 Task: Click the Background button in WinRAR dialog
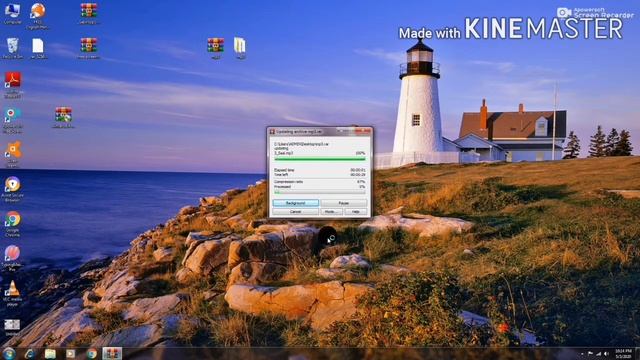[296, 203]
